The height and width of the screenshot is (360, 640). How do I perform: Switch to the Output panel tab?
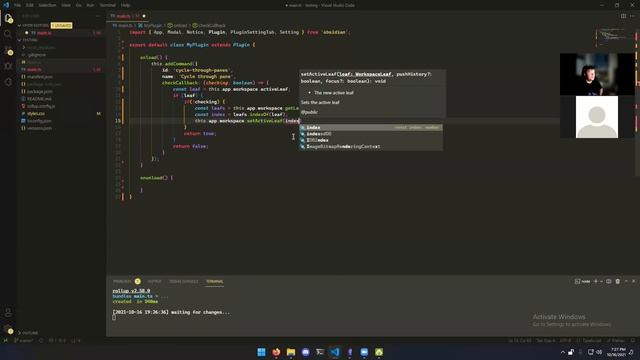point(154,281)
